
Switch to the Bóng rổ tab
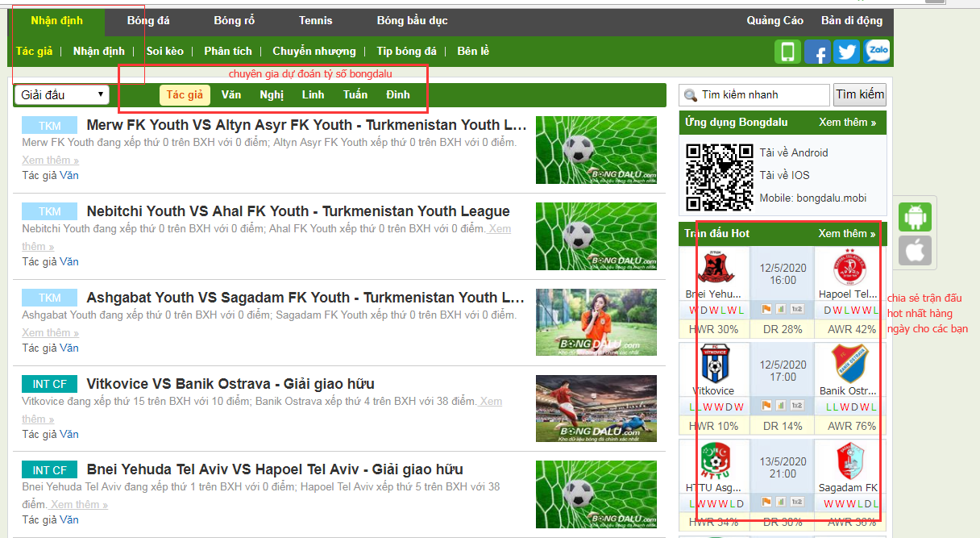234,21
